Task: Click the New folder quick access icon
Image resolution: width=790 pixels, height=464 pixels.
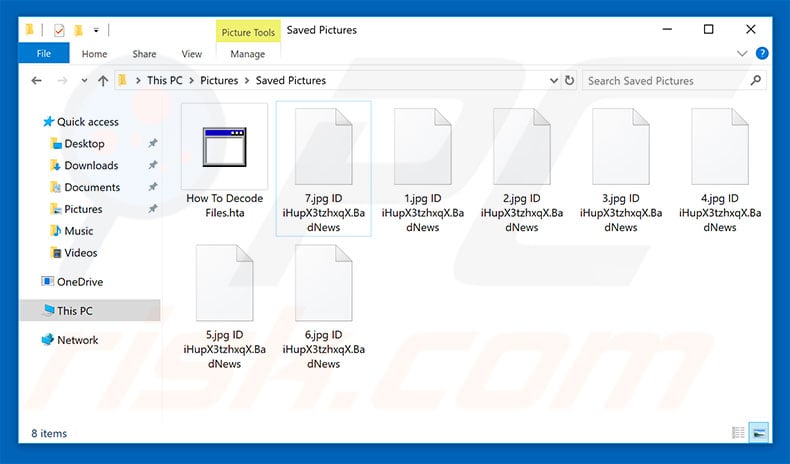Action: 79,31
